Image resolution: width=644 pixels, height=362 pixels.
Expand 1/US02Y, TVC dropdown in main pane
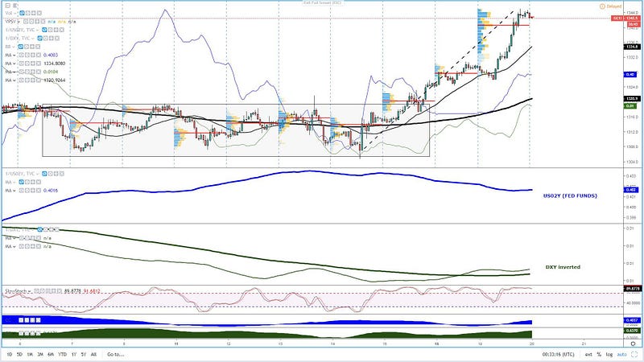37,30
